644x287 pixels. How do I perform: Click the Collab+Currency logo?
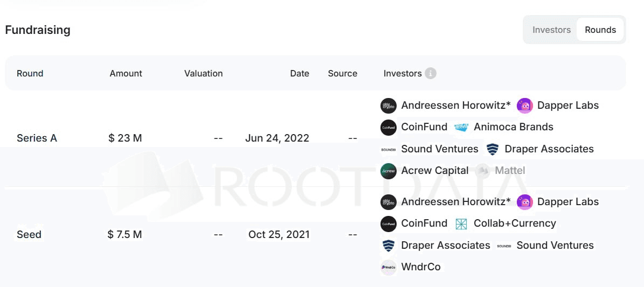[x=461, y=223]
